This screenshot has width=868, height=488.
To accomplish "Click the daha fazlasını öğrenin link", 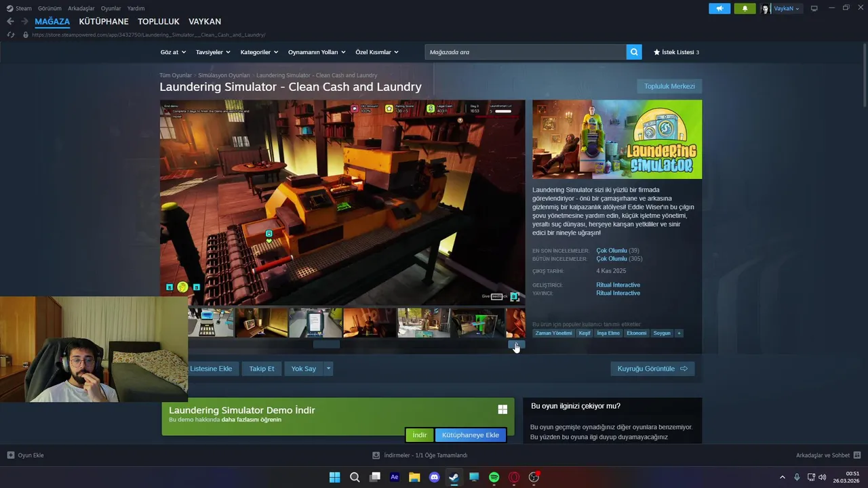I will pyautogui.click(x=252, y=420).
